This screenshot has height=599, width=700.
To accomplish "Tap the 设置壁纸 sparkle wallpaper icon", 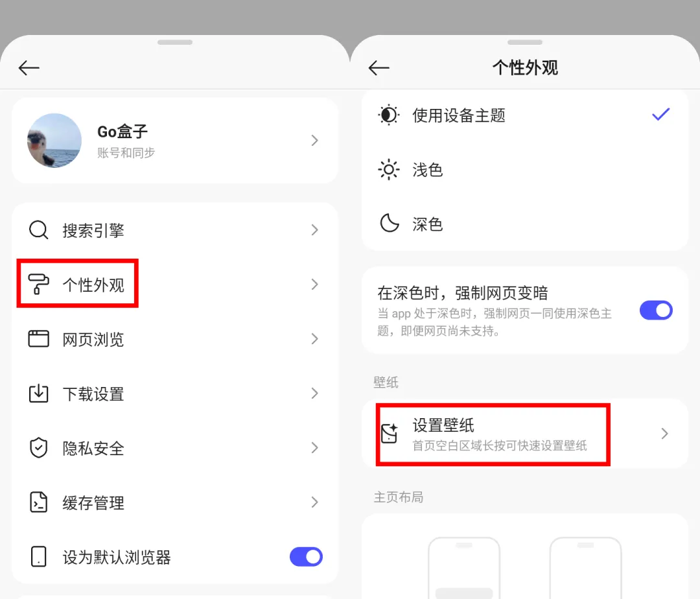I will click(x=390, y=433).
